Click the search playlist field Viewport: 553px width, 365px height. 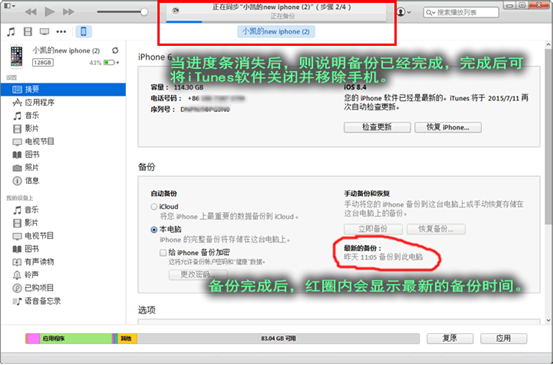click(x=461, y=12)
